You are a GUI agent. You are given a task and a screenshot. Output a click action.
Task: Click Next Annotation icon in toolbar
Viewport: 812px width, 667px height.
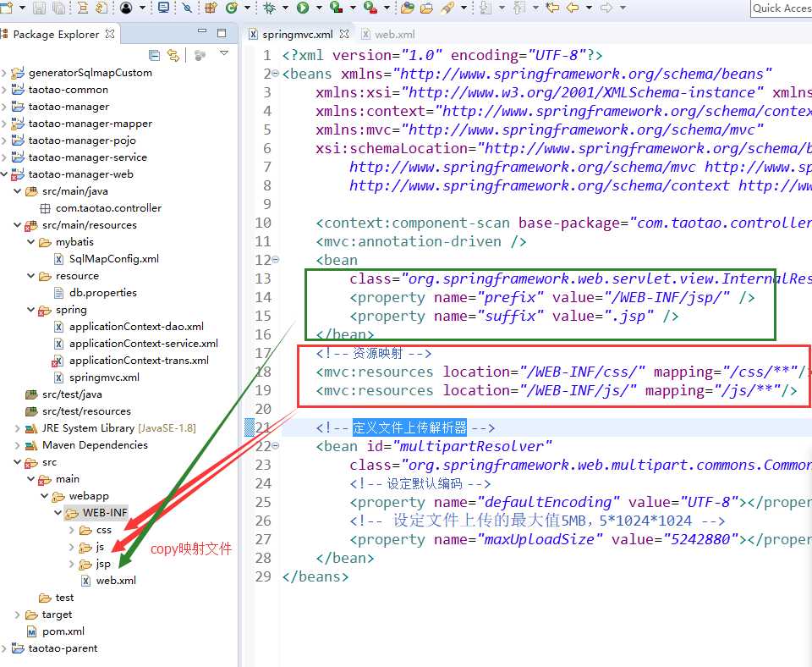click(x=486, y=8)
